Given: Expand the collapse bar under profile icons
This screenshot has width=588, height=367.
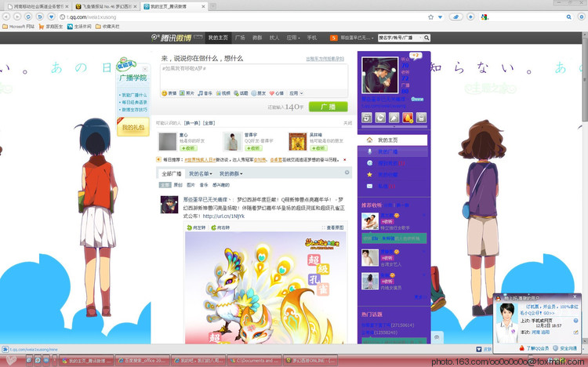Looking at the screenshot, I should [394, 127].
